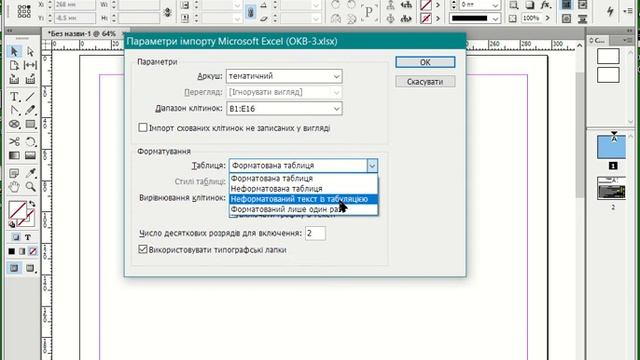Select the Gap tool
Screen dimensions: 640x360
tap(30, 65)
